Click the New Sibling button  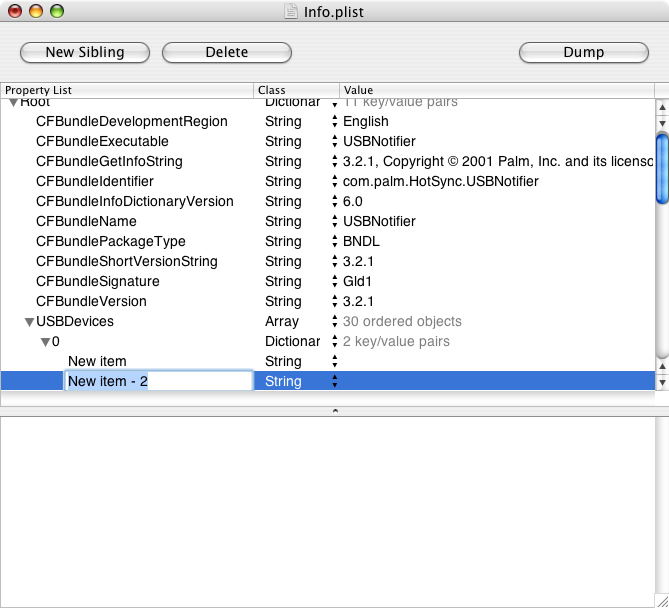click(85, 52)
